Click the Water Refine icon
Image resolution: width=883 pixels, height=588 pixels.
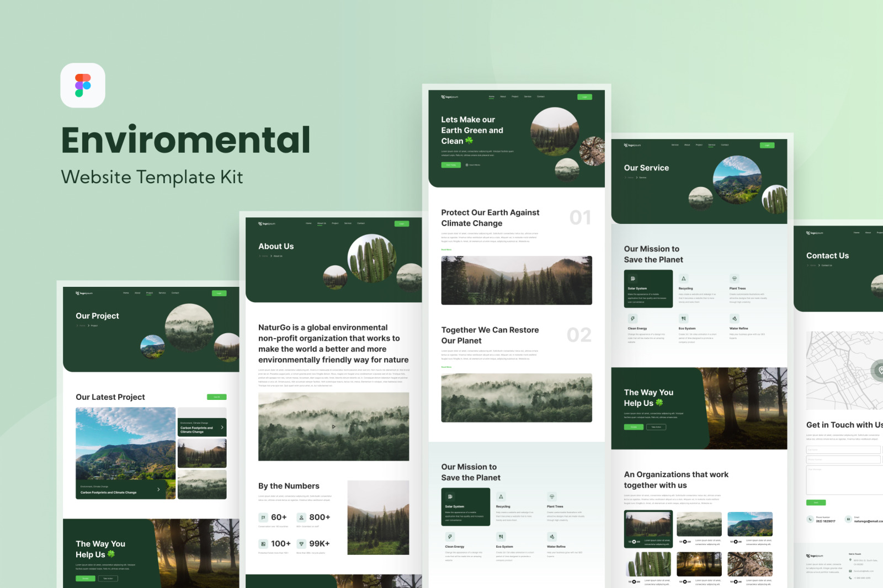pyautogui.click(x=735, y=318)
